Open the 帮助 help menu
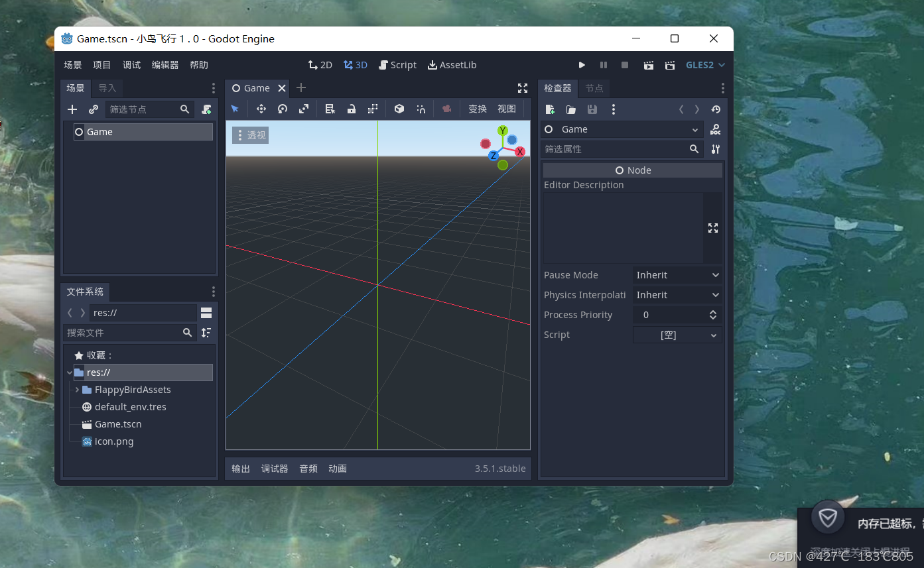924x568 pixels. click(x=199, y=65)
